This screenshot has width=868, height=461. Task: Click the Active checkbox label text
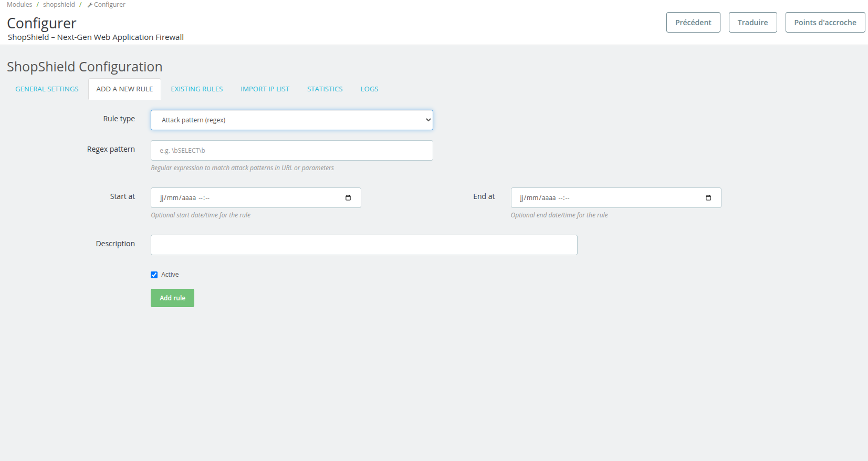click(x=170, y=275)
